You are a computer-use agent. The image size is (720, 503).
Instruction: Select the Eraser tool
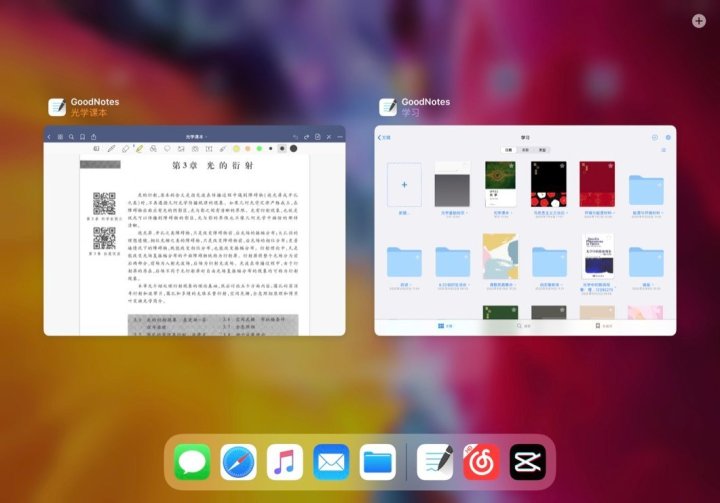(125, 149)
